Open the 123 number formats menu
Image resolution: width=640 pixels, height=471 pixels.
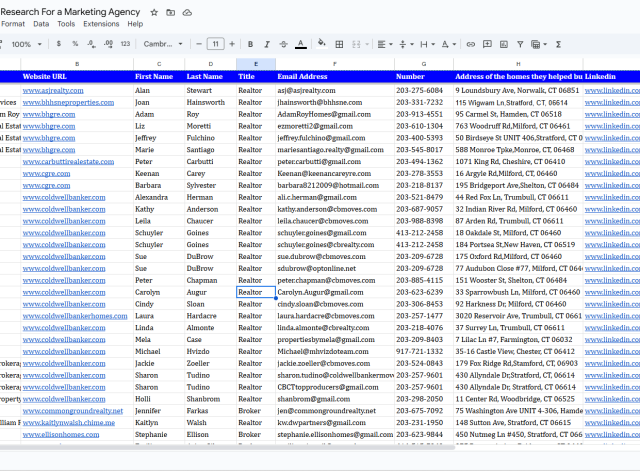(125, 44)
